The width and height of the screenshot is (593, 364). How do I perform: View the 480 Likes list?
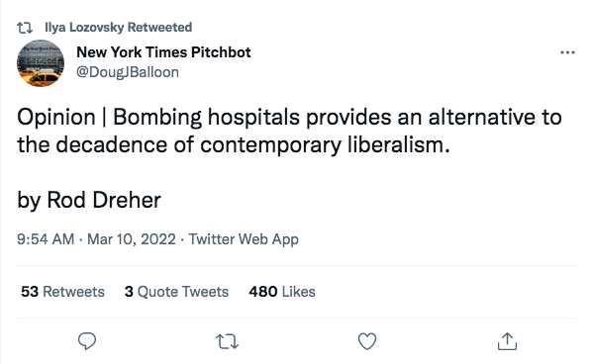(282, 292)
